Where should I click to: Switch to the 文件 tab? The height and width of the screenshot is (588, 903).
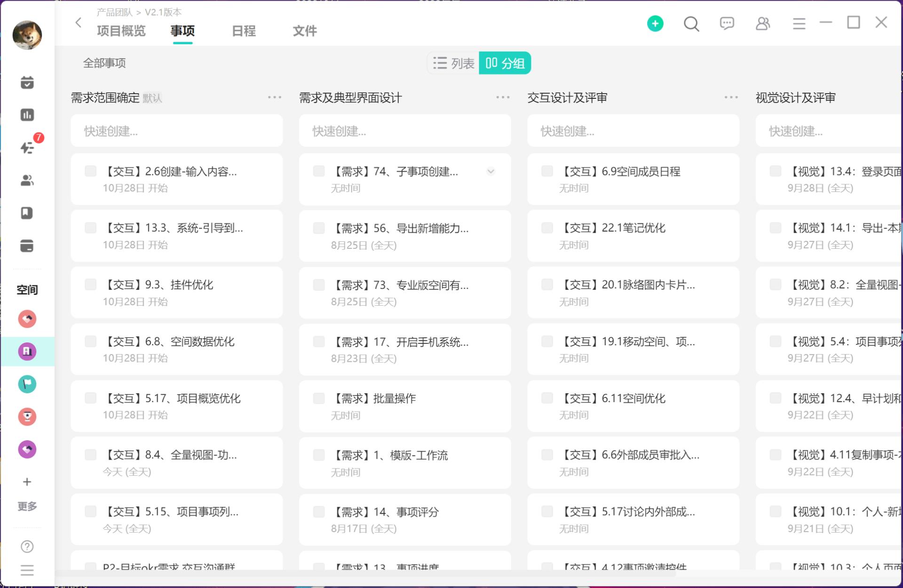[x=305, y=31]
